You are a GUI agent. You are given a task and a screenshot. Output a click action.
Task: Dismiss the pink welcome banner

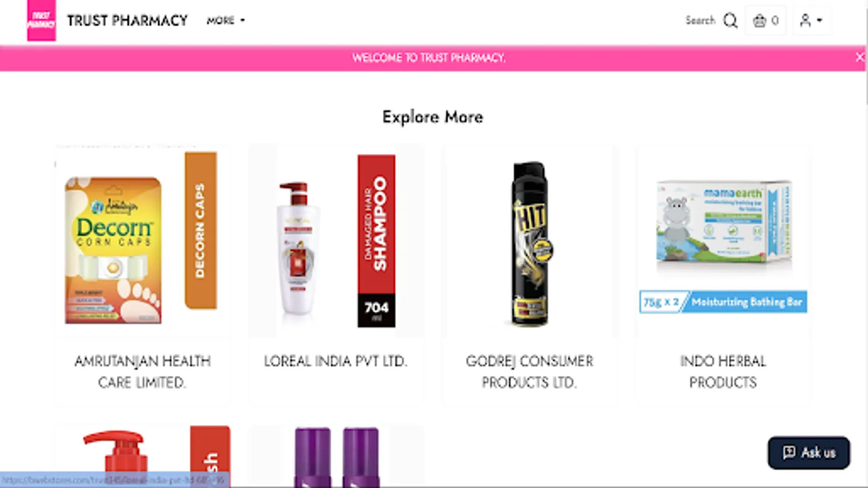click(x=860, y=57)
